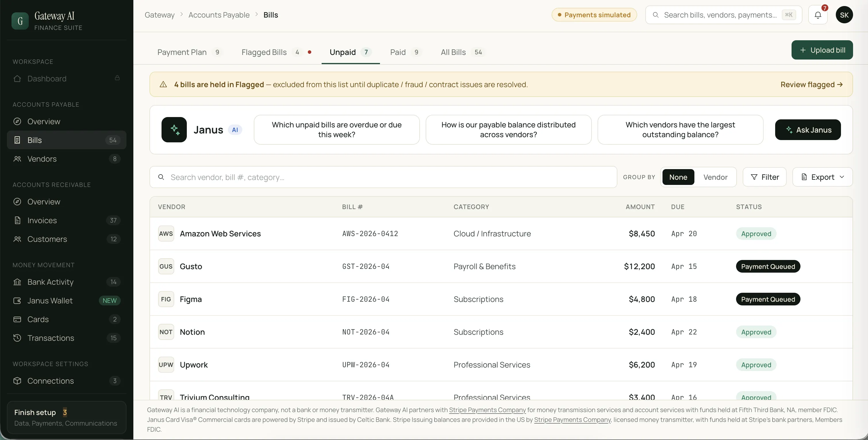Click the magnifier icon in bill search
Viewport: 868px width, 440px height.
tap(161, 177)
